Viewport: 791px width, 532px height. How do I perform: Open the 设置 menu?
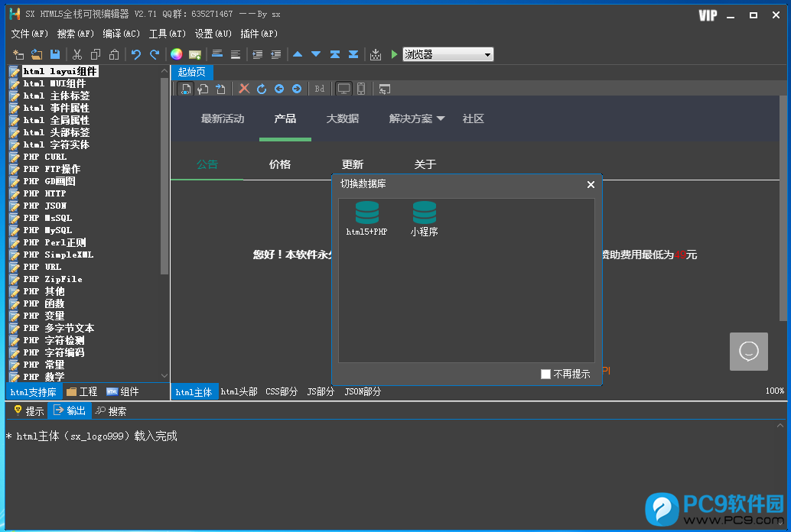point(213,34)
